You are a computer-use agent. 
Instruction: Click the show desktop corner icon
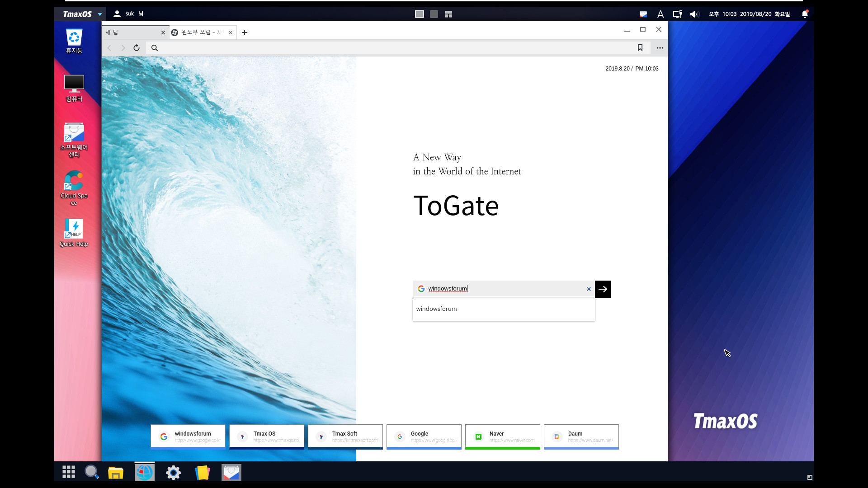810,477
